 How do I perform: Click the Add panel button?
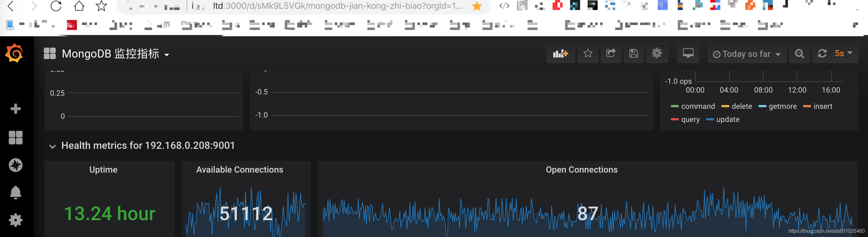click(560, 53)
